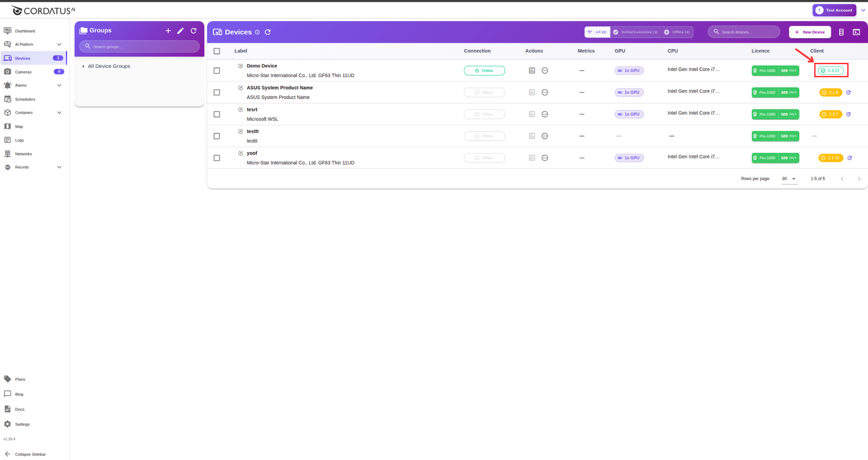Image resolution: width=868 pixels, height=460 pixels.
Task: Select the Demo Device checkbox
Action: tap(217, 71)
